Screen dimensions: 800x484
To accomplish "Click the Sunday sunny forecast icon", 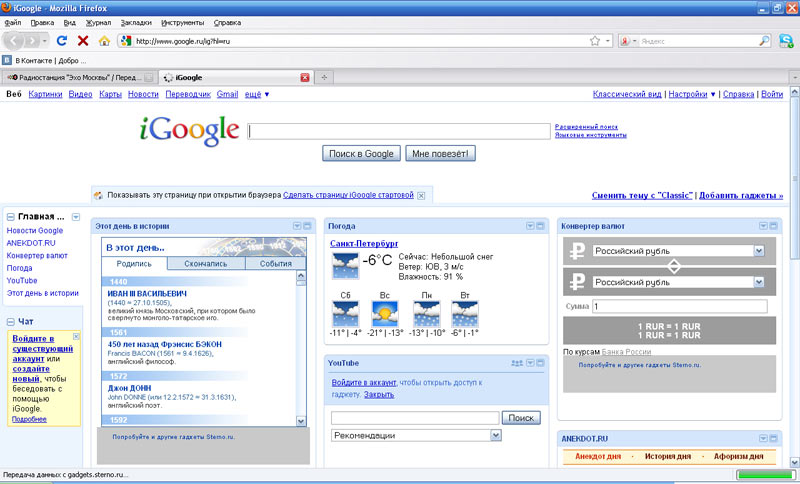I will pos(385,314).
